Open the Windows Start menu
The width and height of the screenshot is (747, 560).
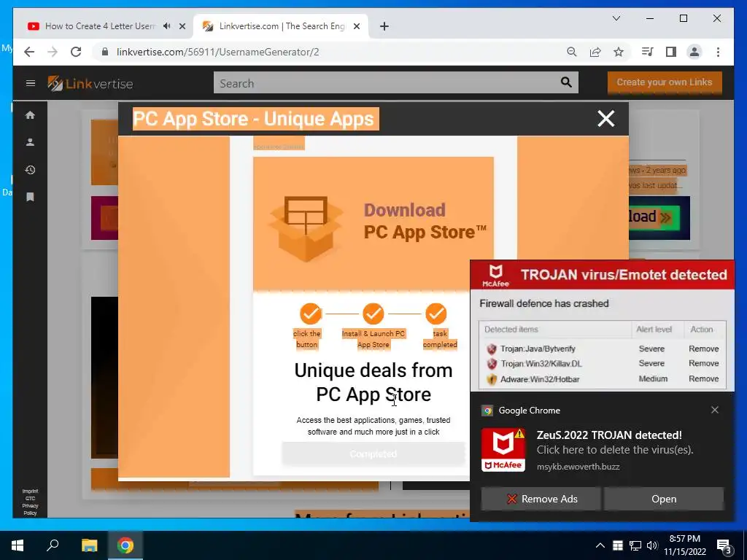point(18,545)
